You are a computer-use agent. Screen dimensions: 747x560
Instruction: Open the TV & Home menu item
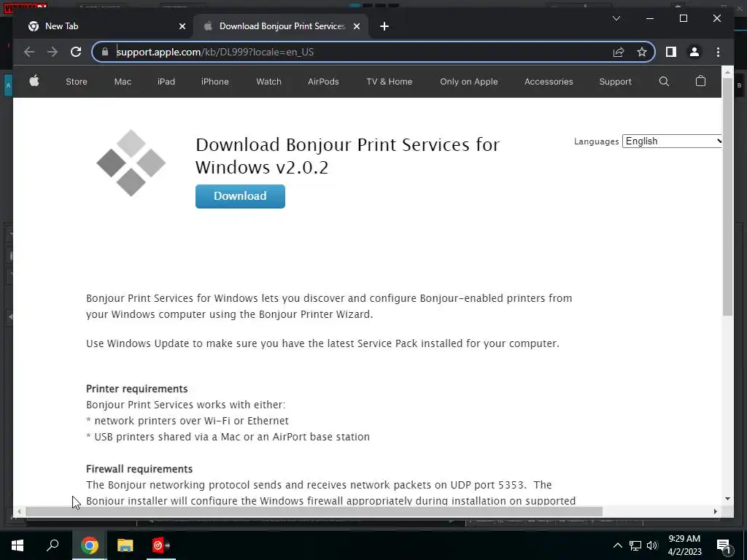[x=390, y=82]
